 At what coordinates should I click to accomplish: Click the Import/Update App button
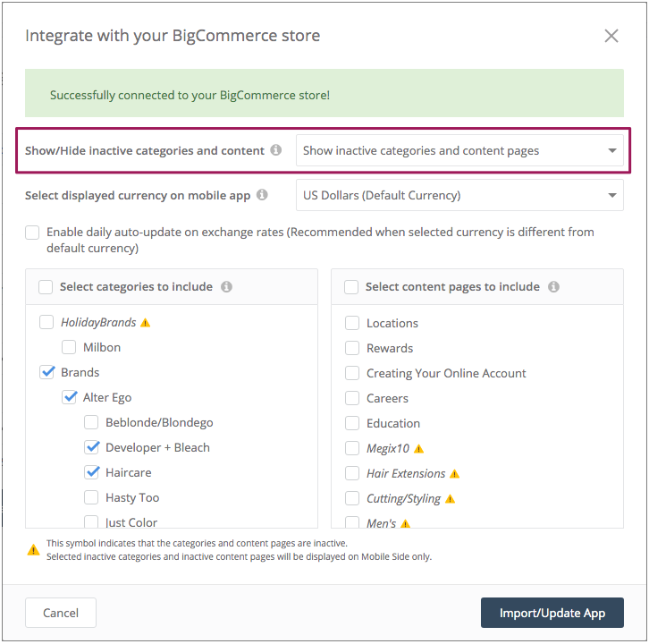(x=552, y=613)
